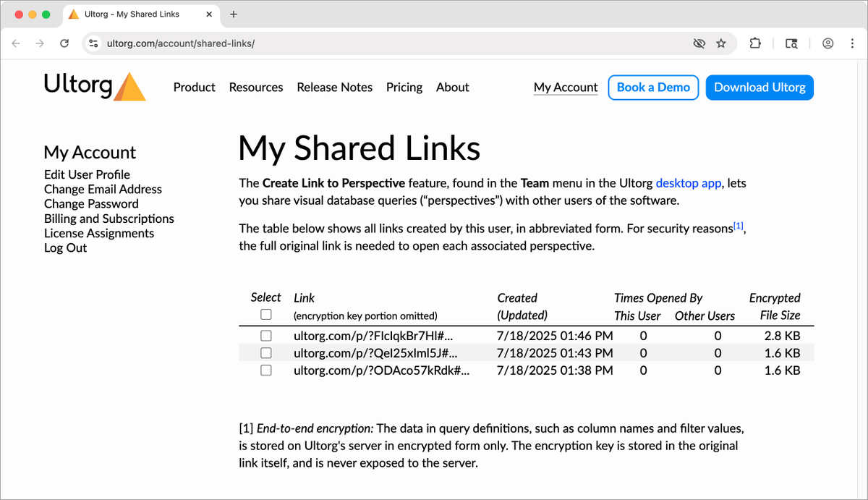Open the Chrome profile menu
868x500 pixels.
pyautogui.click(x=827, y=43)
